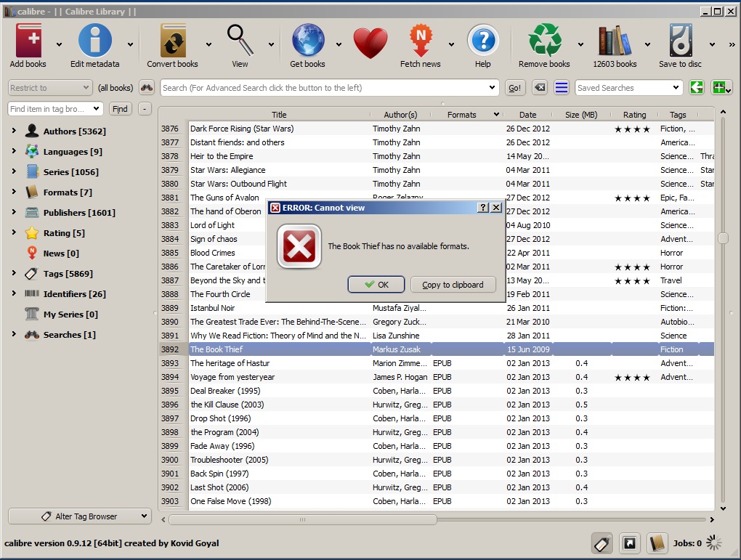Click Copy to clipboard button

point(453,285)
